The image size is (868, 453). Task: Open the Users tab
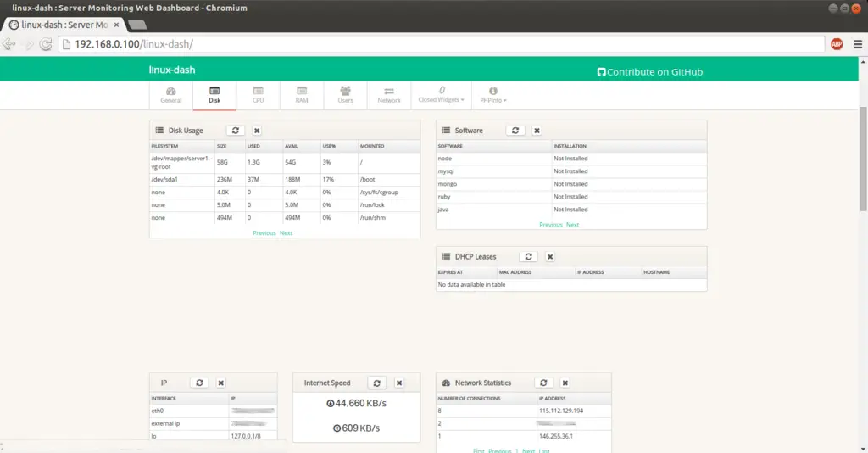click(x=346, y=95)
